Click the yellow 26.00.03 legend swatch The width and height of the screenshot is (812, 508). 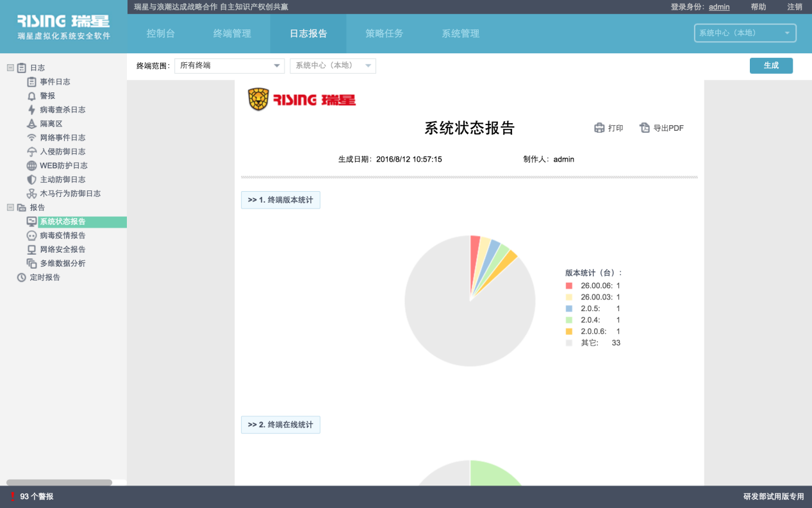568,297
